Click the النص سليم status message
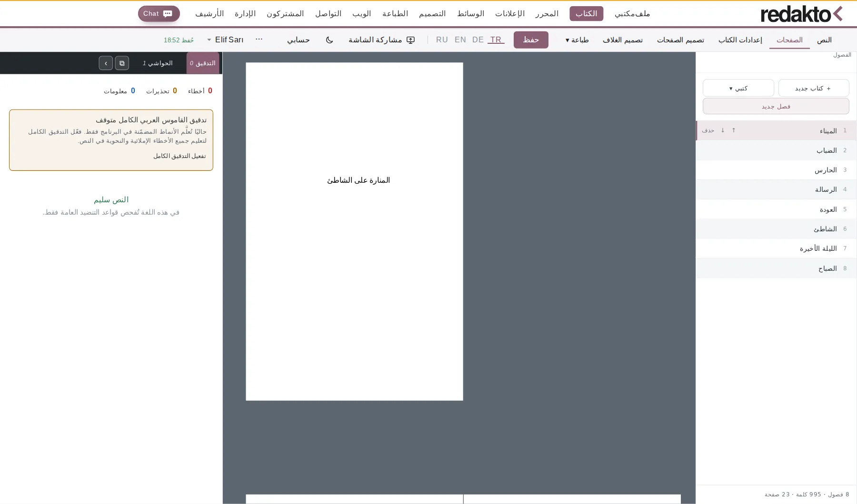Image resolution: width=857 pixels, height=504 pixels. [x=111, y=200]
